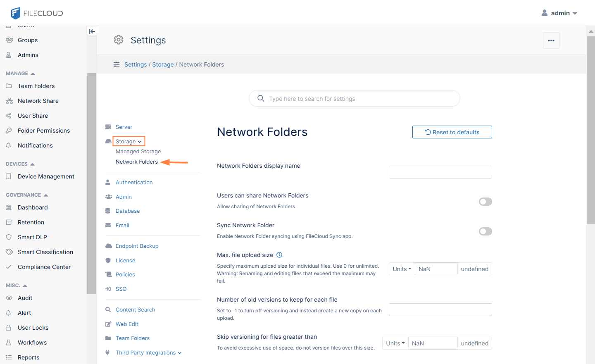The image size is (595, 364).
Task: Click the Audit eye icon in sidebar
Action: pos(9,298)
